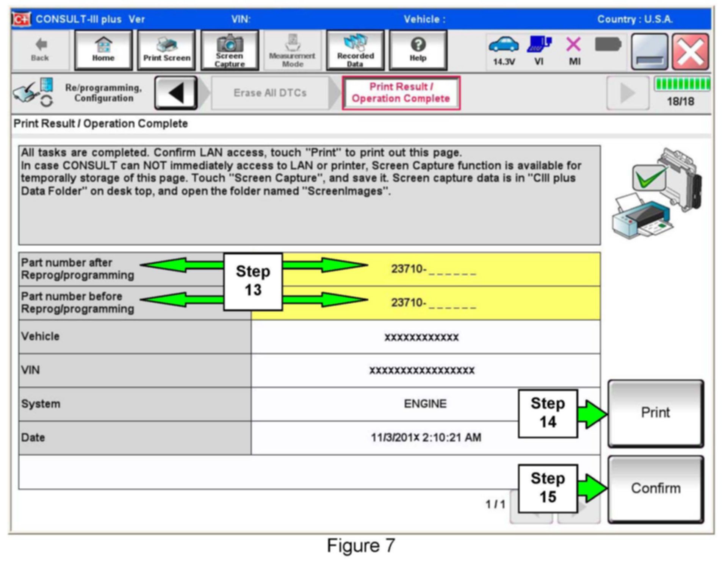
Task: Close the CONSULT window with red X
Action: point(690,52)
